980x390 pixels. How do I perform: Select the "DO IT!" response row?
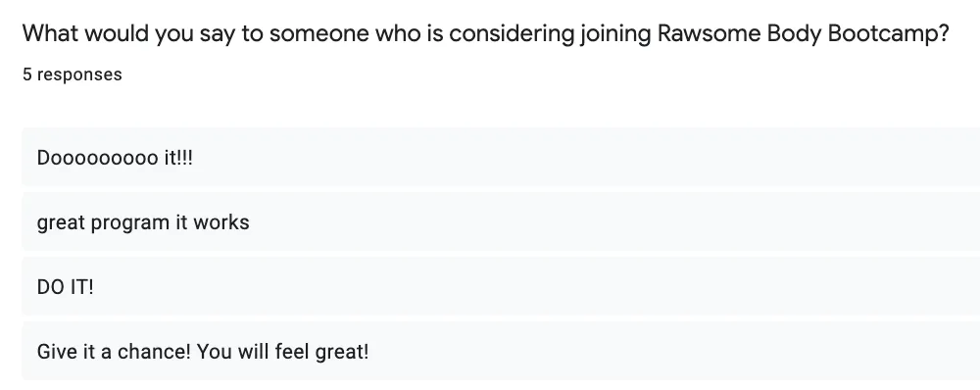coord(501,287)
